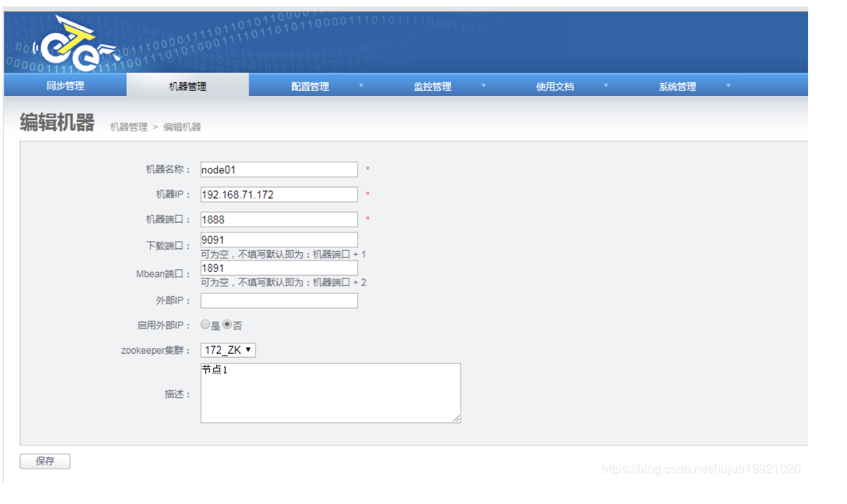
Task: Open the 监控管理 dropdown menu
Action: pos(432,85)
